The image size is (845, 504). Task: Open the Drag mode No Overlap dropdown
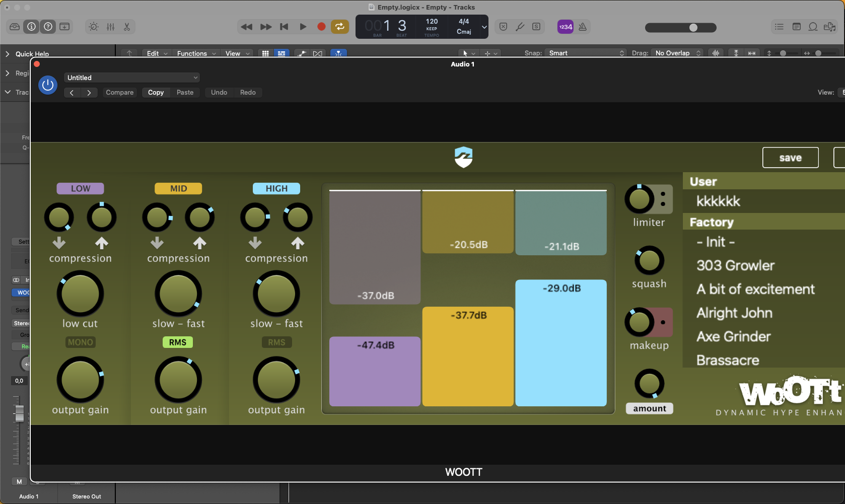tap(677, 53)
